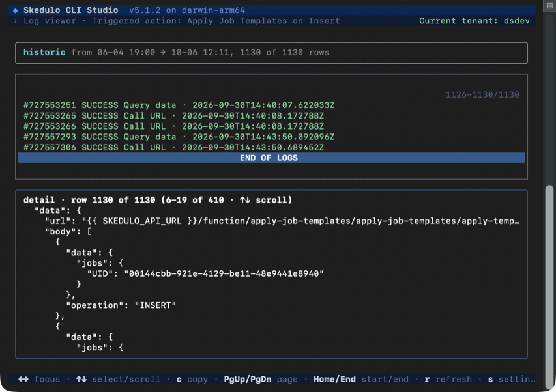Click the date range 06-04 19:00 to 10-06 12:11

point(166,52)
